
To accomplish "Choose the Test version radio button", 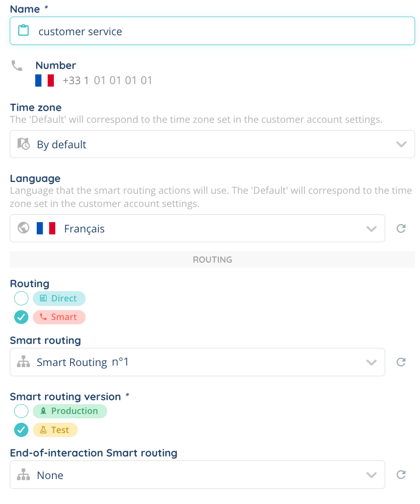I will click(x=22, y=430).
